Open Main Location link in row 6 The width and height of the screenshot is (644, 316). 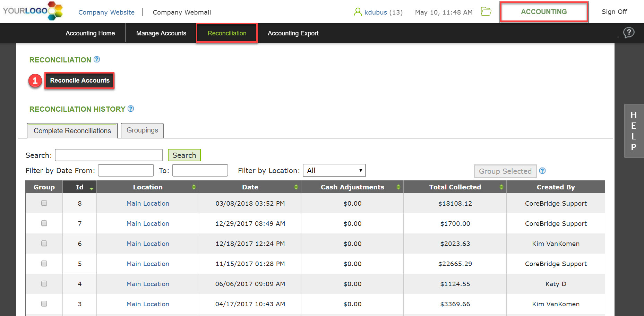tap(148, 244)
